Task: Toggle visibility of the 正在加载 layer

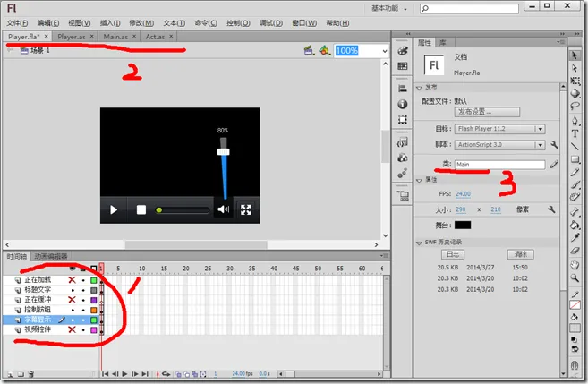Action: 72,280
